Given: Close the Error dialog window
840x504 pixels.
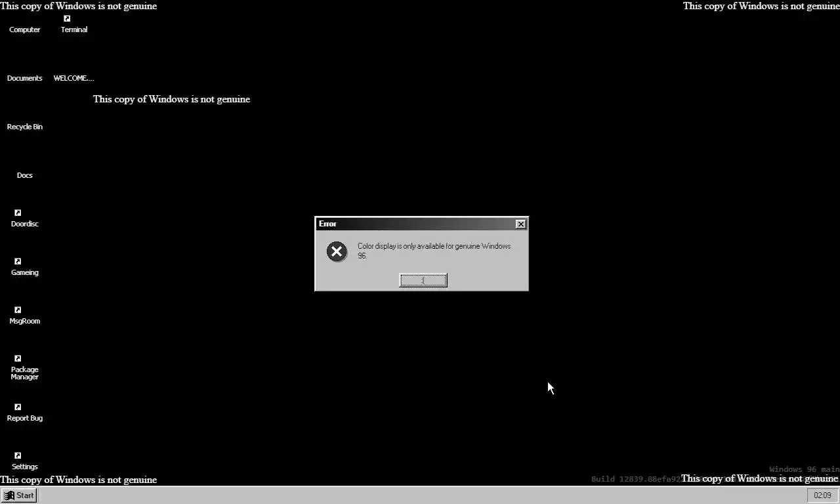Looking at the screenshot, I should click(520, 224).
